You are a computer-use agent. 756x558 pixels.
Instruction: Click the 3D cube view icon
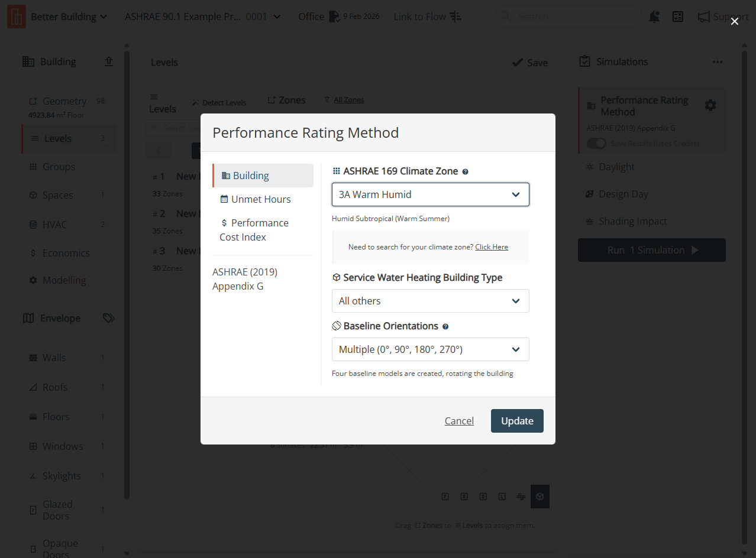click(x=539, y=497)
